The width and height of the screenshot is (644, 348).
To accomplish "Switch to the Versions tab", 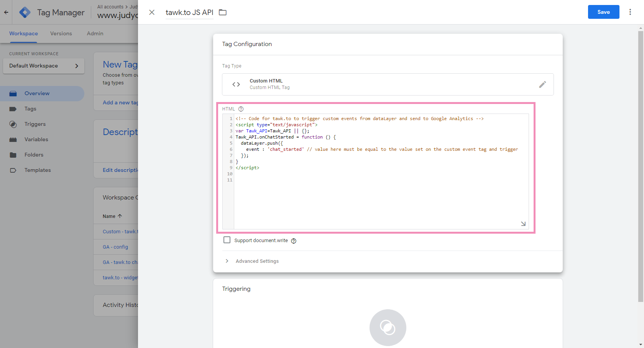I will point(61,33).
